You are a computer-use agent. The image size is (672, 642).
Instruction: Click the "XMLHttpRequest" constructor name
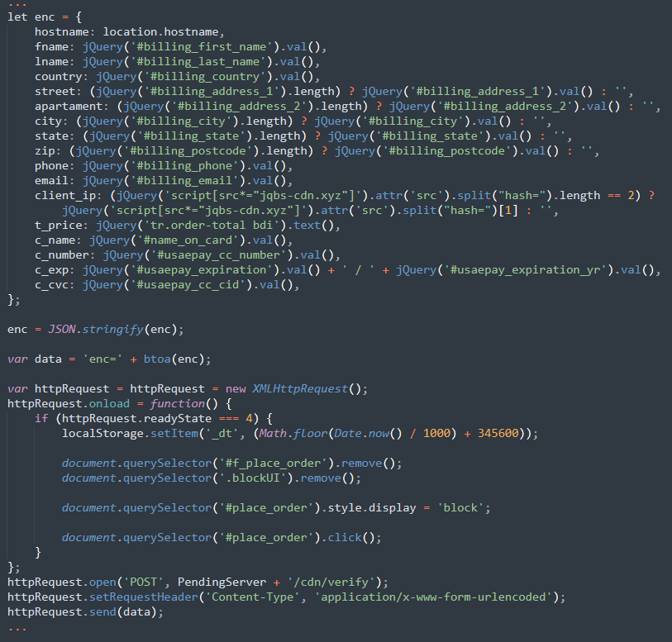(300, 389)
